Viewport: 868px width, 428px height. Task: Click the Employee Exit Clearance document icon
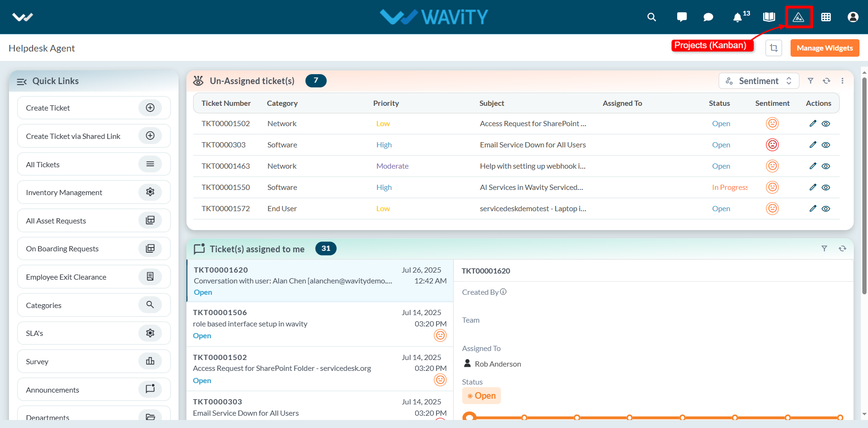(150, 276)
